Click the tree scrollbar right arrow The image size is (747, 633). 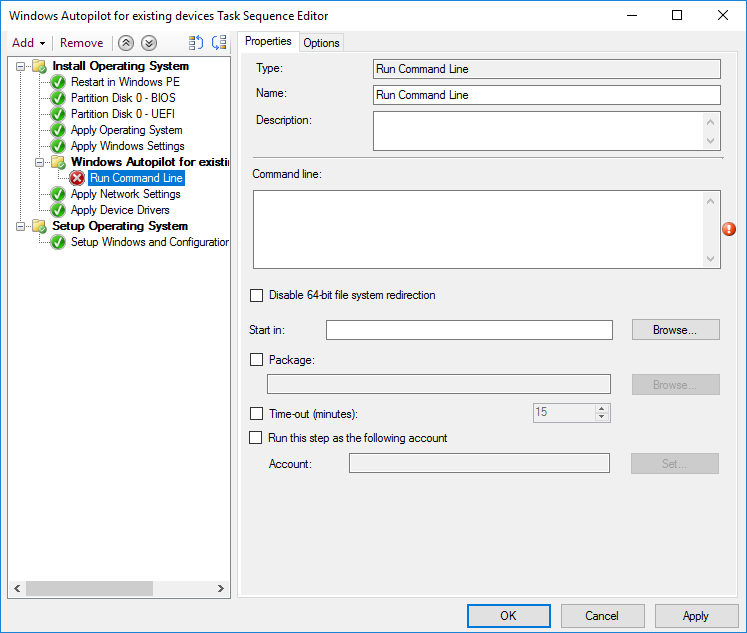click(221, 589)
